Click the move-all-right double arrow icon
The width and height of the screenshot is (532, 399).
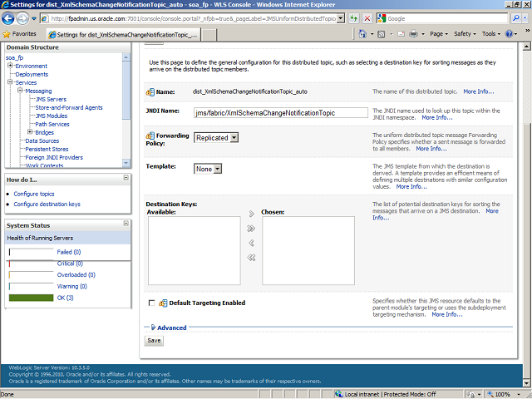point(251,214)
